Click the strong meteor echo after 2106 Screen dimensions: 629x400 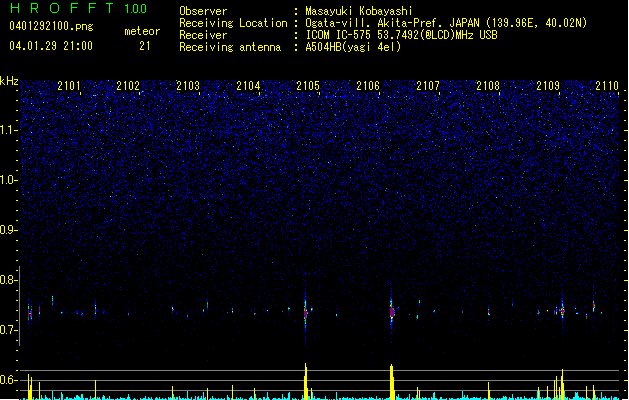pyautogui.click(x=392, y=311)
